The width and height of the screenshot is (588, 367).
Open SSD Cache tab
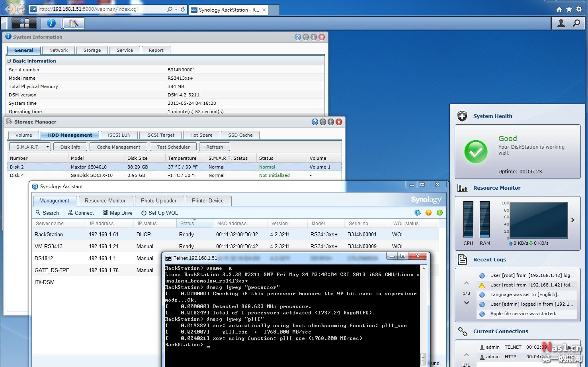(x=240, y=135)
